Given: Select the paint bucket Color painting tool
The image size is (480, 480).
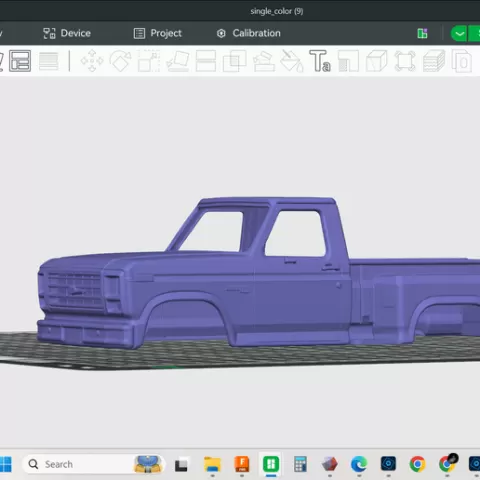Looking at the screenshot, I should coord(291,61).
